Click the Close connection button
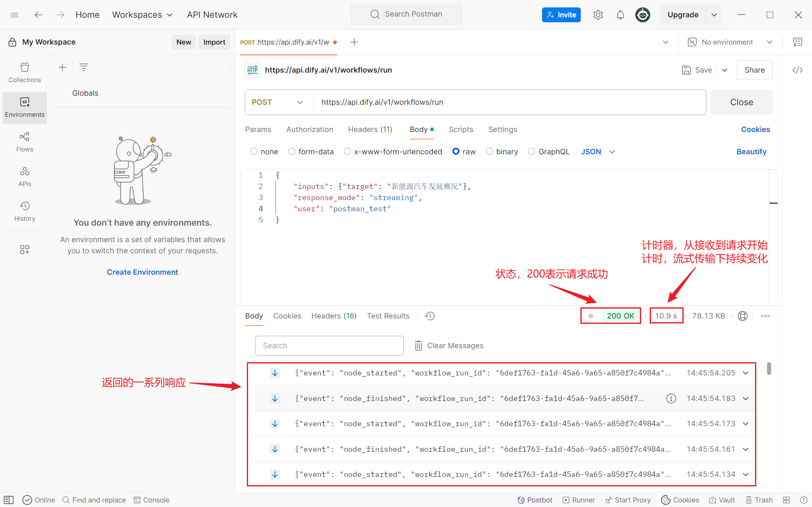Image resolution: width=812 pixels, height=507 pixels. (x=741, y=102)
